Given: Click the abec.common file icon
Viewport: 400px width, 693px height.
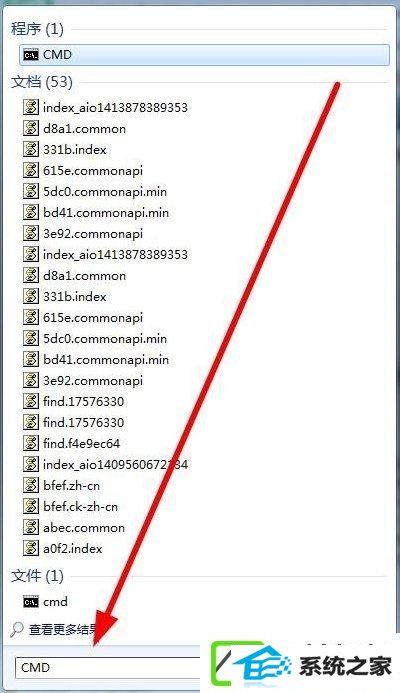Looking at the screenshot, I should click(x=31, y=527).
